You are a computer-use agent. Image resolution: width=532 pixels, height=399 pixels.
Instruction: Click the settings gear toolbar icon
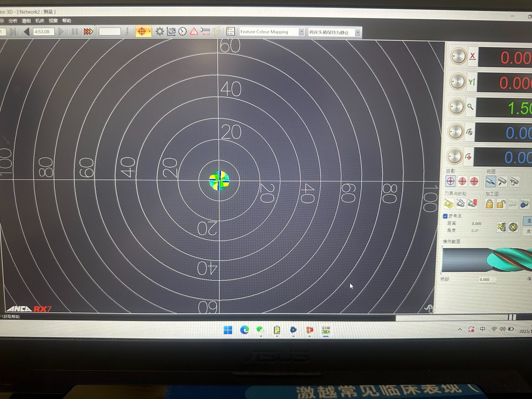pyautogui.click(x=159, y=32)
